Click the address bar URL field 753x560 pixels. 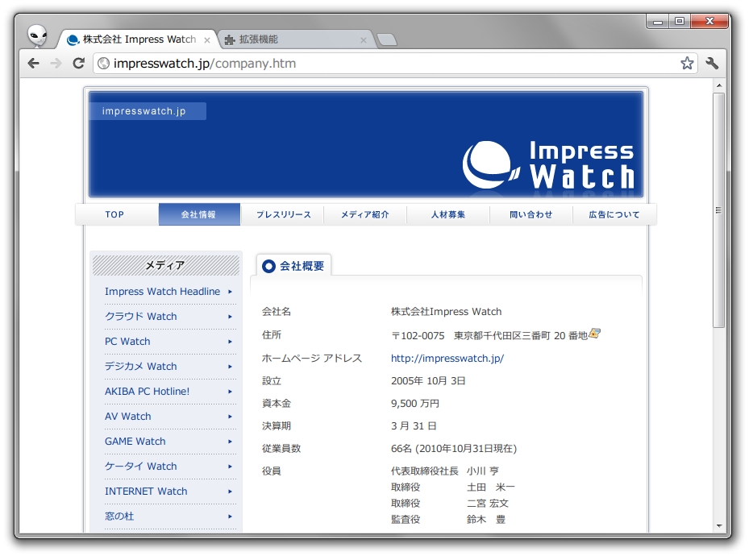pyautogui.click(x=393, y=64)
